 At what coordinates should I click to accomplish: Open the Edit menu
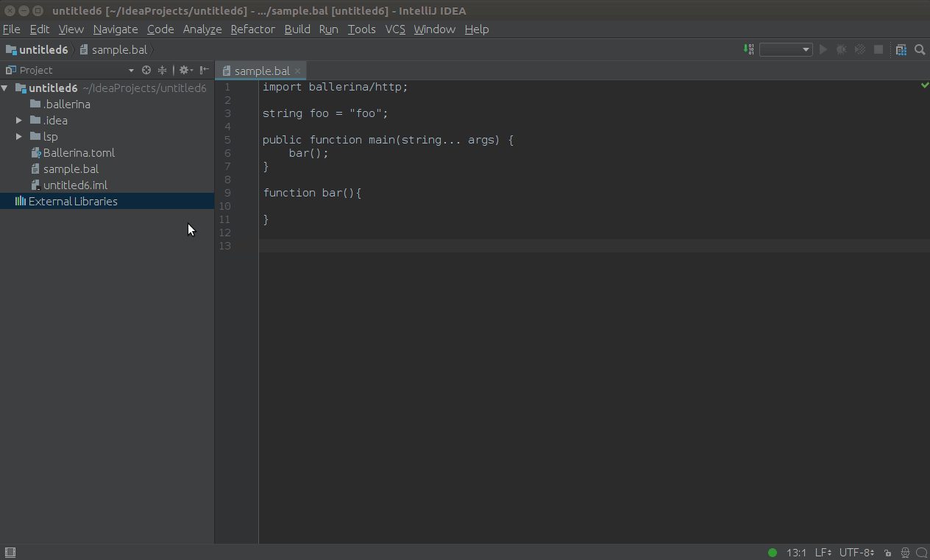tap(39, 29)
